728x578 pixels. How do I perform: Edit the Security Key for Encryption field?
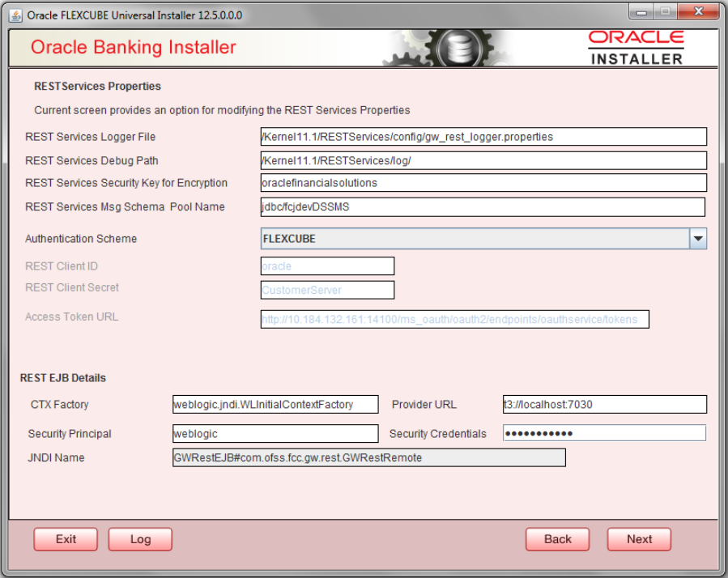coord(483,183)
